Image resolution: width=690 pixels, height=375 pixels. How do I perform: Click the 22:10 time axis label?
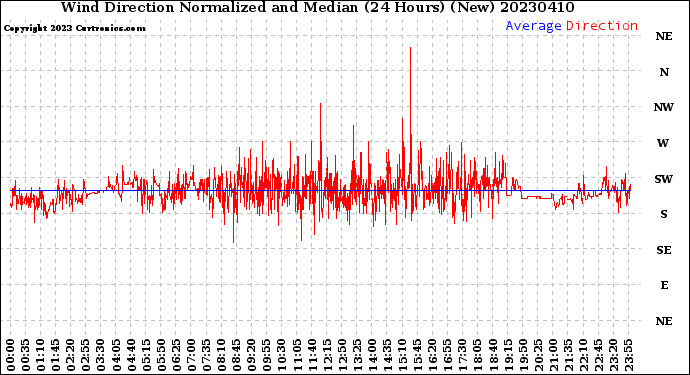584,355
